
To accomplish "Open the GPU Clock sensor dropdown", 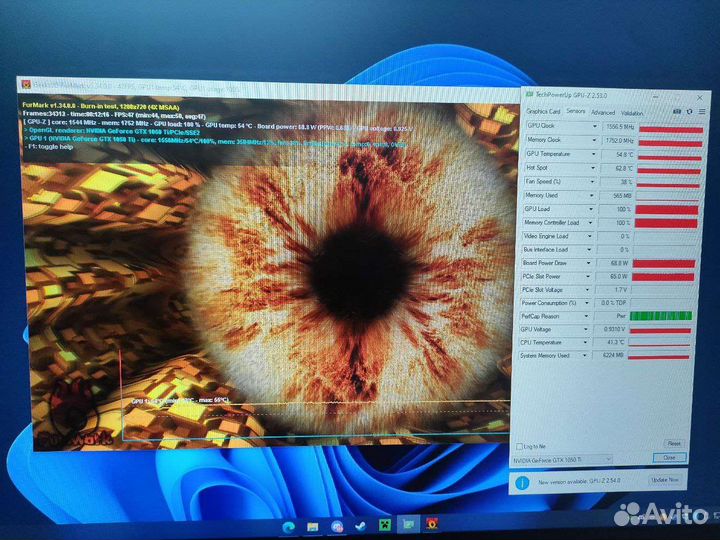I will [x=594, y=126].
